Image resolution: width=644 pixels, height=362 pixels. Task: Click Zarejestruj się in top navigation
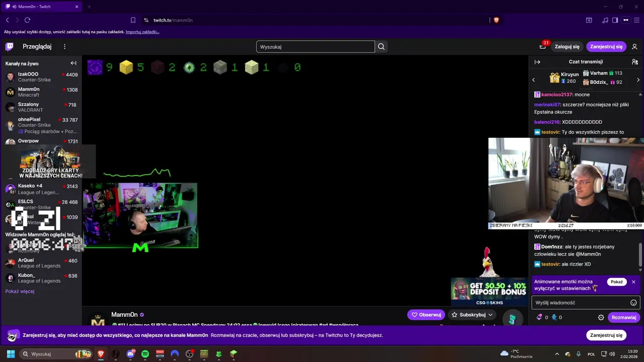(x=606, y=47)
